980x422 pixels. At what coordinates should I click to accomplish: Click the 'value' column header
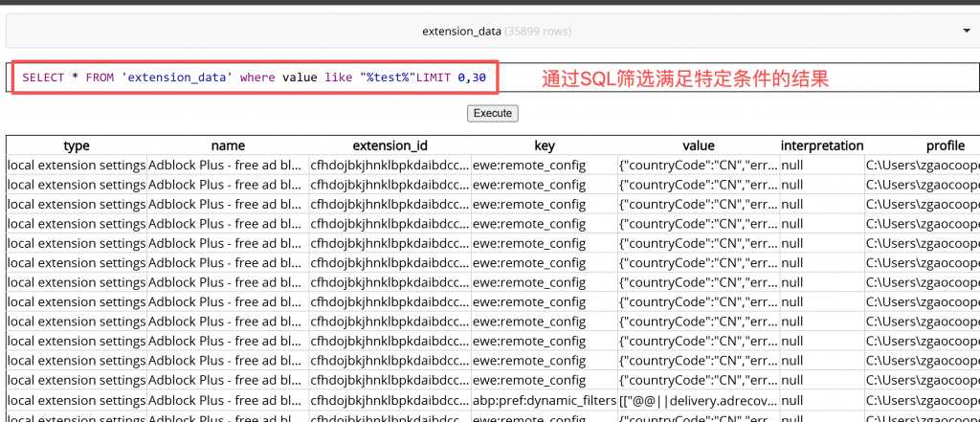698,145
